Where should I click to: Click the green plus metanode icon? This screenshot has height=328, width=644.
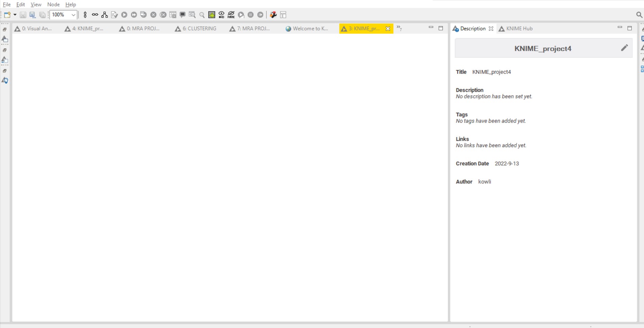(x=212, y=15)
